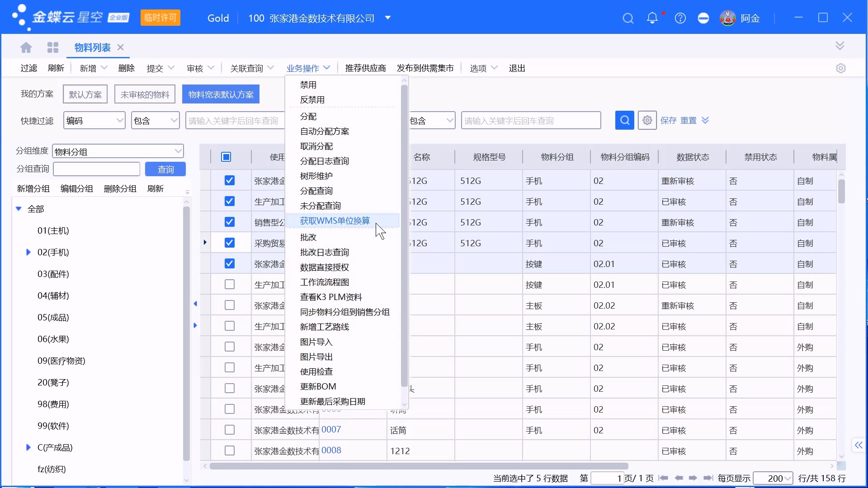Collapse tabs with double-chevron icon

(x=840, y=46)
